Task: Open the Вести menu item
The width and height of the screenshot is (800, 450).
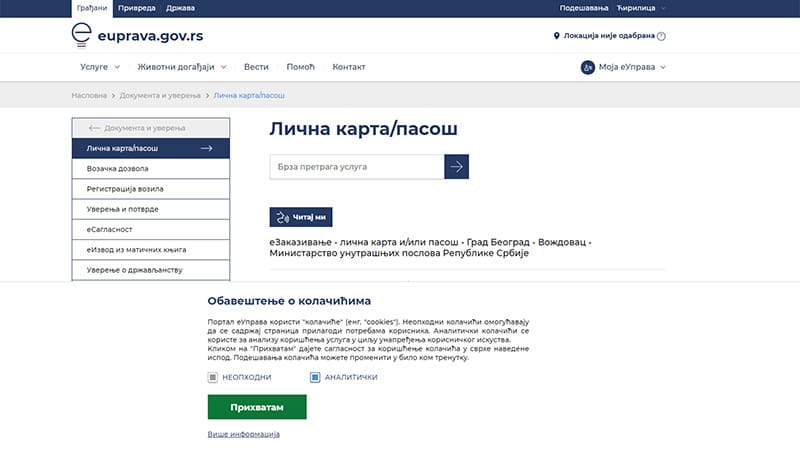Action: (256, 67)
